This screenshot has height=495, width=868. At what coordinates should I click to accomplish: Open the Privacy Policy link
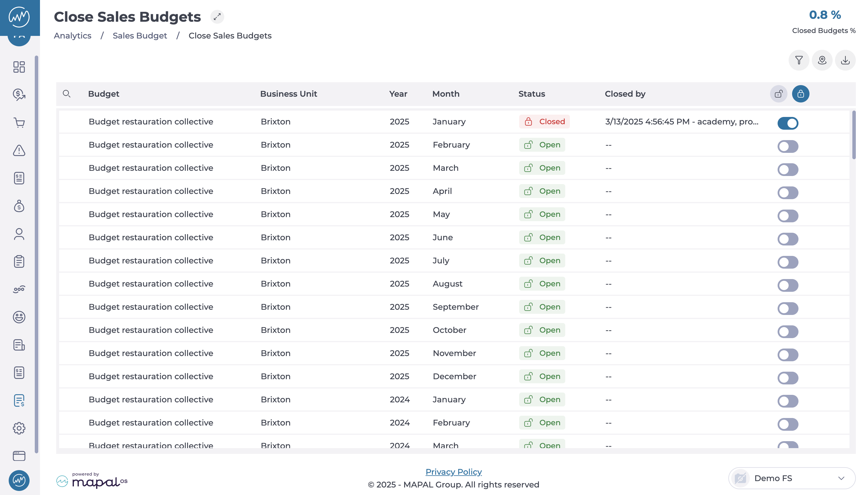453,472
